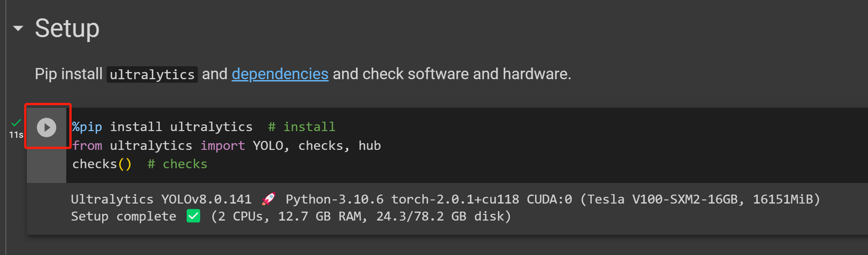Click the 'Pip install' description text
The height and width of the screenshot is (255, 868).
[68, 74]
